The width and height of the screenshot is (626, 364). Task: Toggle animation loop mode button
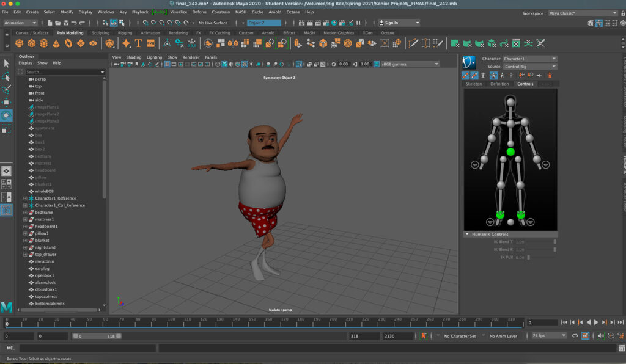[575, 336]
